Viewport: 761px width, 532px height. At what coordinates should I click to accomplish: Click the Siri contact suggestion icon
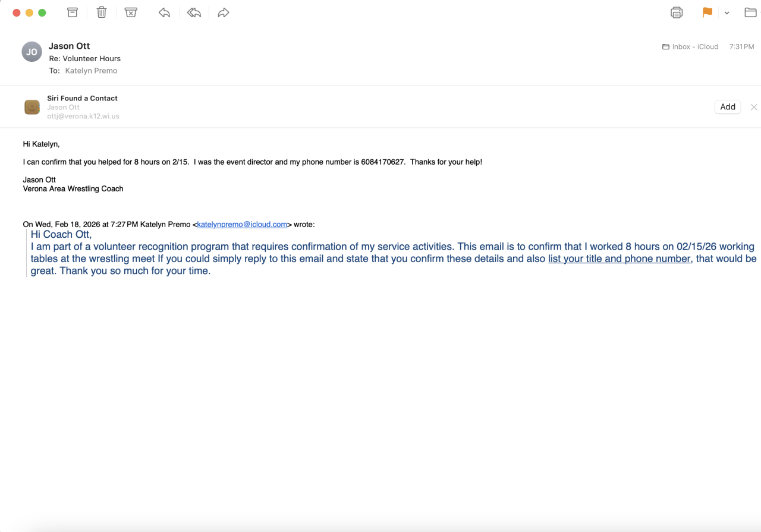(x=32, y=107)
